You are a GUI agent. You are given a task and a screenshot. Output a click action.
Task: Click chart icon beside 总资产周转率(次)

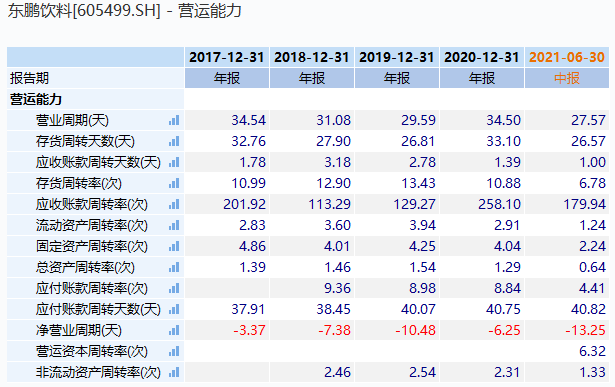point(174,267)
